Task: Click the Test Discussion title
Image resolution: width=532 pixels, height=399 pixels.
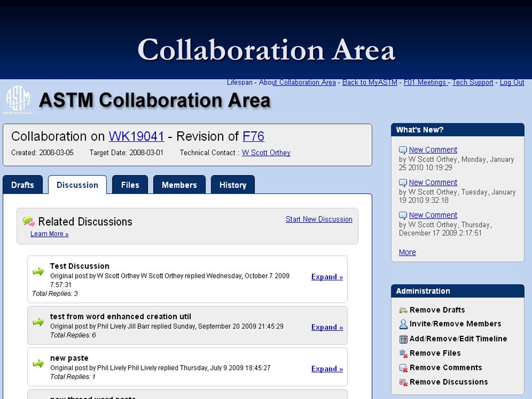Action: pos(80,266)
